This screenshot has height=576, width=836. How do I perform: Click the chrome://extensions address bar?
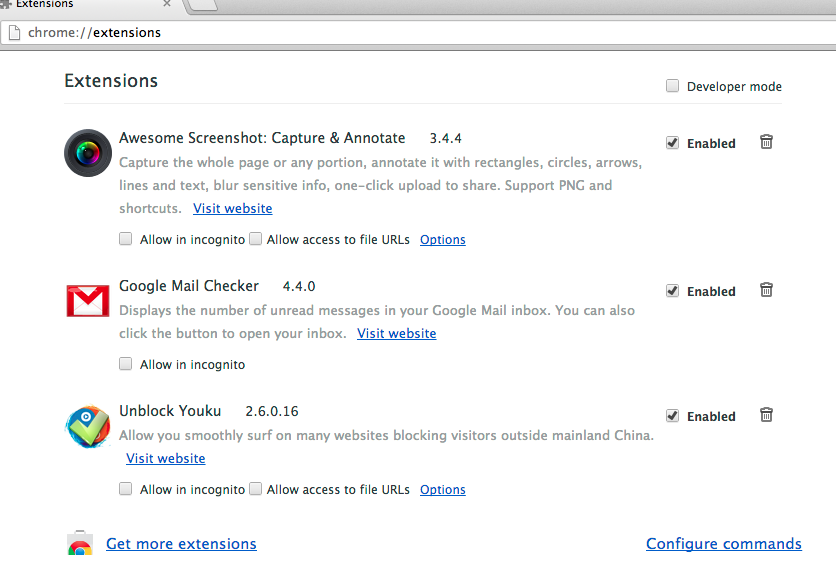click(x=418, y=33)
